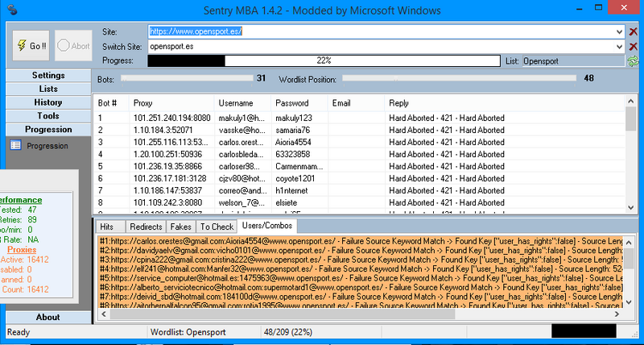Click the Sentry MBA title bar app icon

pos(12,10)
